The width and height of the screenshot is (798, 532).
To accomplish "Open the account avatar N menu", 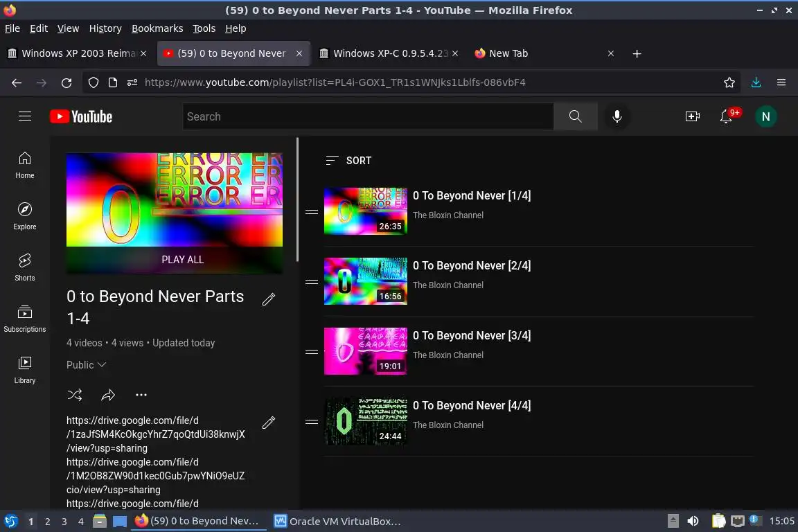I will pos(765,116).
